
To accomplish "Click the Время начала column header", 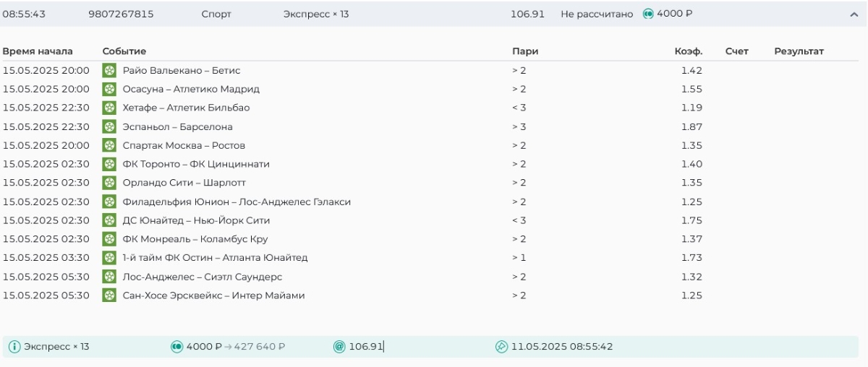I will point(38,51).
